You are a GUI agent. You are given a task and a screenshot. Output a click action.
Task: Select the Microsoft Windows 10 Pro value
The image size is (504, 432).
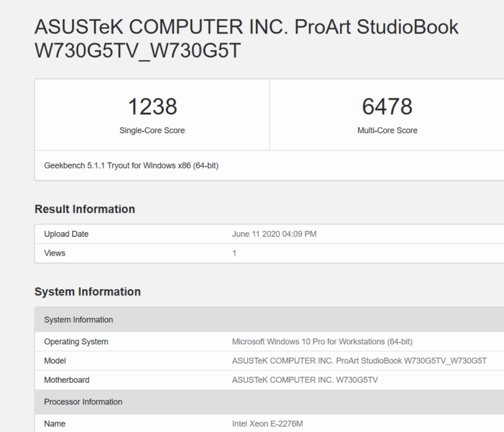click(x=322, y=342)
